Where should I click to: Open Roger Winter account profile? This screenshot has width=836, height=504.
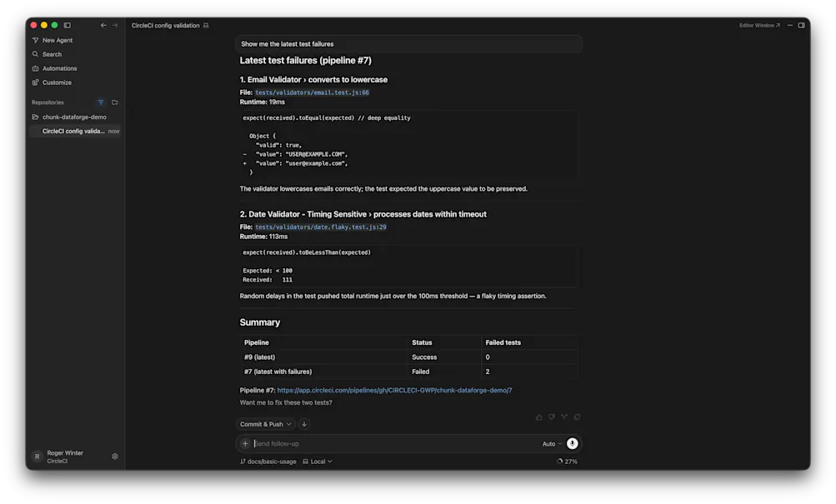click(x=58, y=457)
